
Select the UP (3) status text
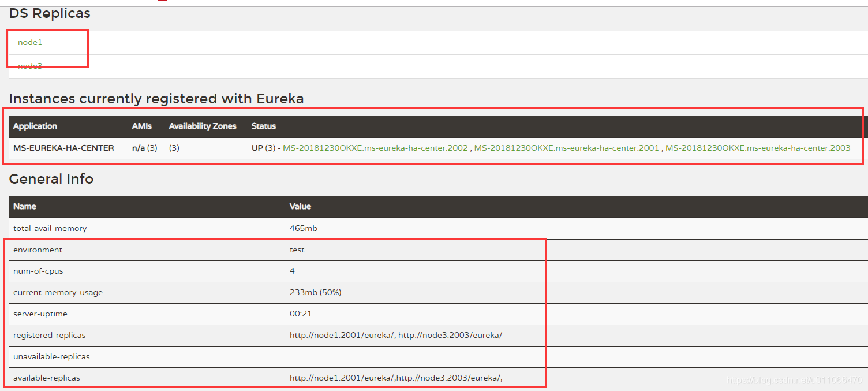(263, 148)
